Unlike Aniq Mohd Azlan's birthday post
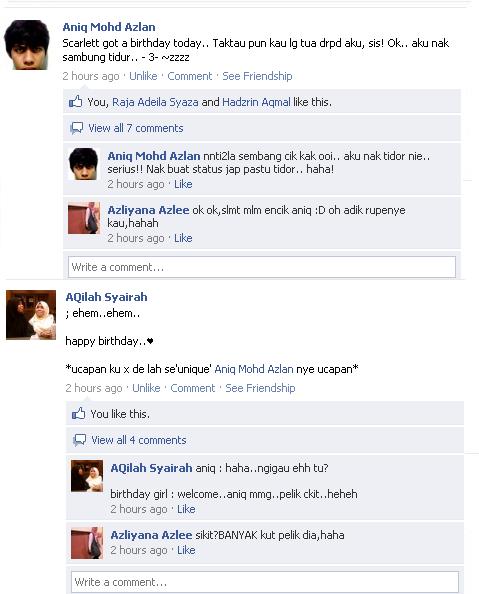This screenshot has height=594, width=479. [x=143, y=76]
